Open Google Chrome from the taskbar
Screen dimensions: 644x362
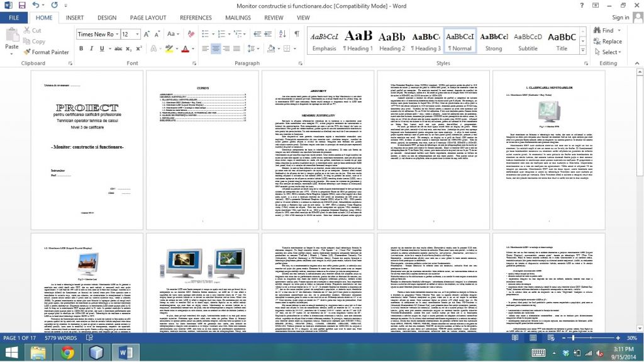pyautogui.click(x=67, y=353)
